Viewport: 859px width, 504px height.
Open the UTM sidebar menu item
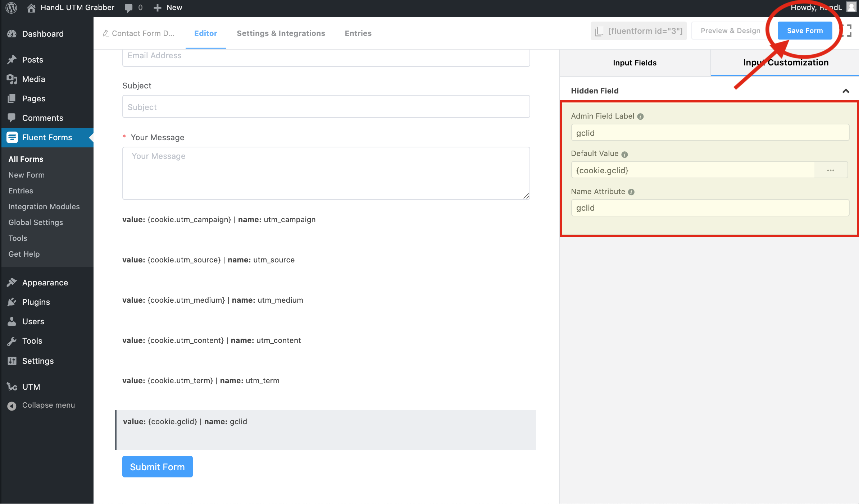point(31,387)
